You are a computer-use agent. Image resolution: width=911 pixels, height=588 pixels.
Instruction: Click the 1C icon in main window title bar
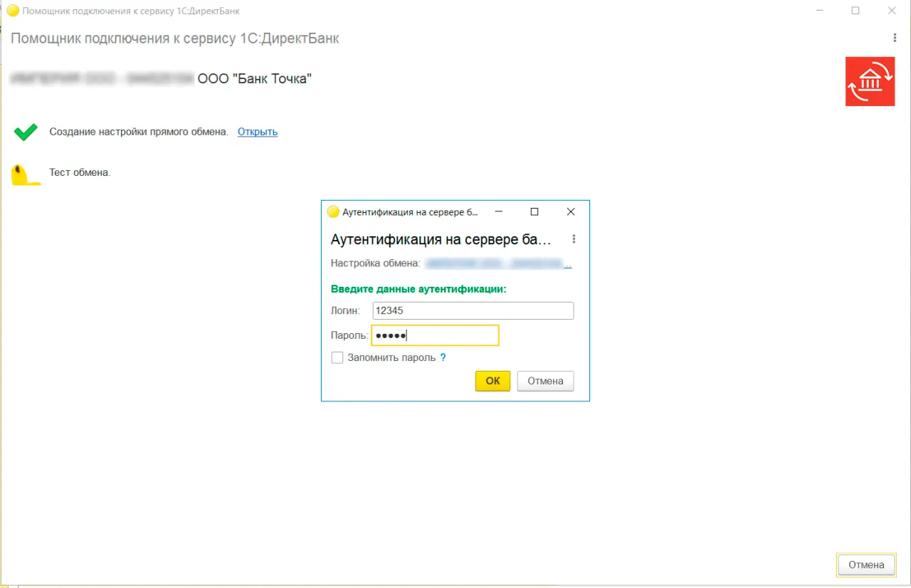click(x=13, y=11)
